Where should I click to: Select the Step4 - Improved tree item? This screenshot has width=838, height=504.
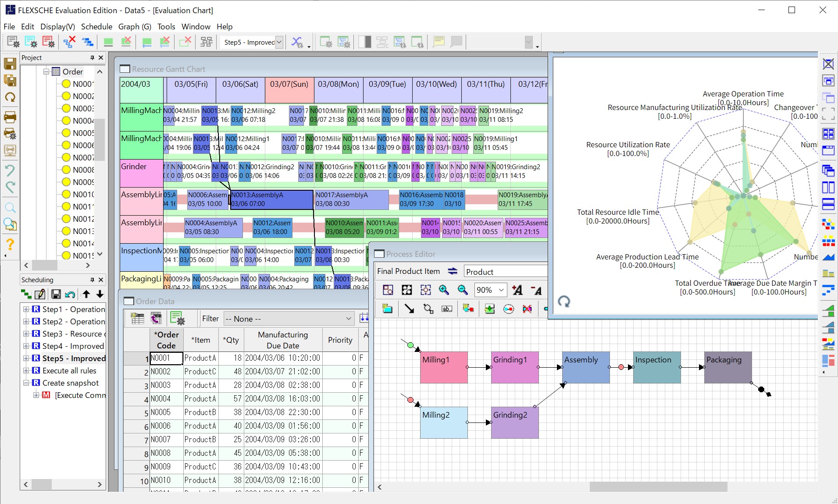pos(73,346)
